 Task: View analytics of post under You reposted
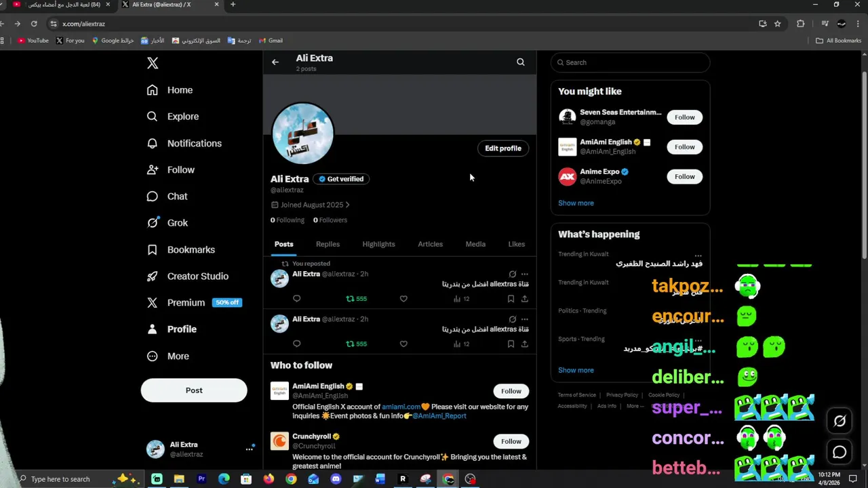pos(461,299)
